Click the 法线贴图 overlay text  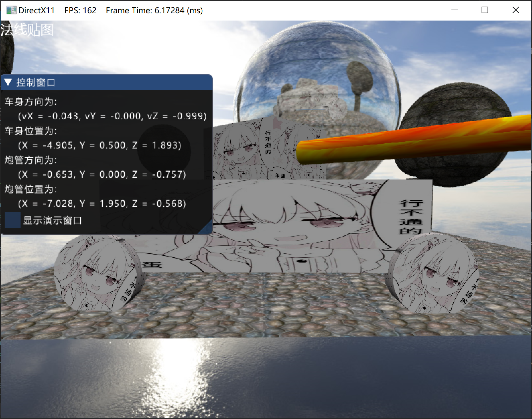(x=27, y=30)
